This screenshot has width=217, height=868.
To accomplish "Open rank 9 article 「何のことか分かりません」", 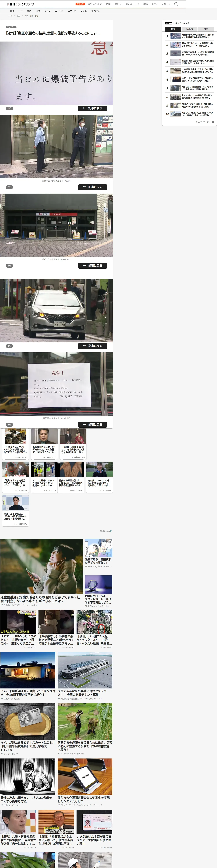I will [x=190, y=105].
